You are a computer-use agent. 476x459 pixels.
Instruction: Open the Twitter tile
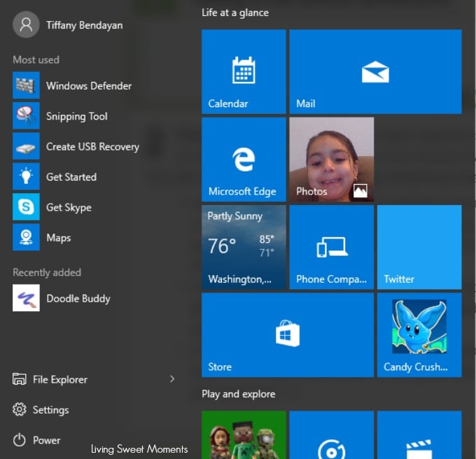[419, 247]
